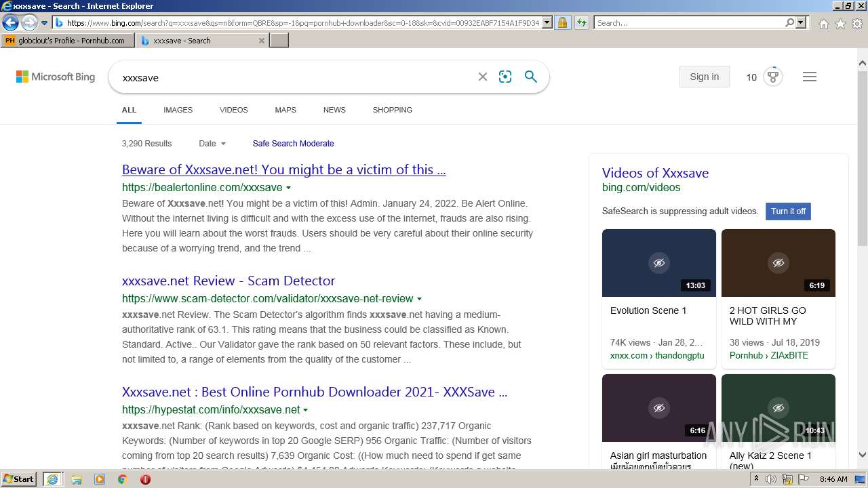The height and width of the screenshot is (488, 868).
Task: Open the Windows Start button
Action: (x=19, y=479)
